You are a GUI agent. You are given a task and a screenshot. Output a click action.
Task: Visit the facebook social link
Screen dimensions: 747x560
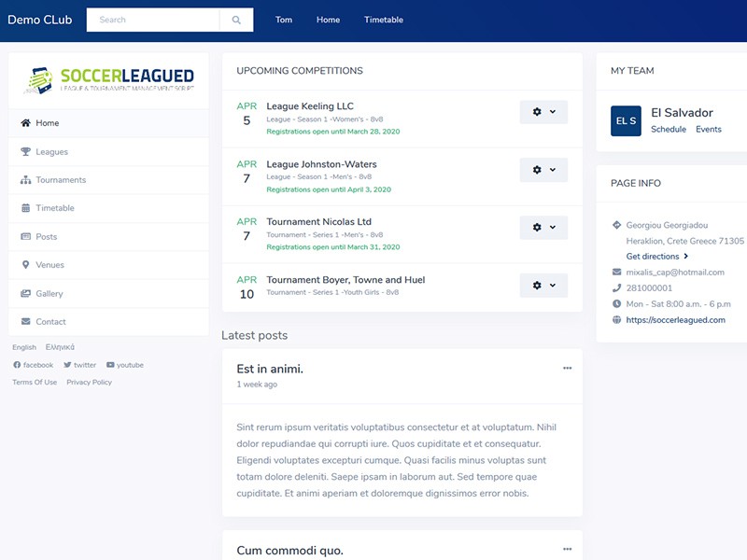coord(34,365)
